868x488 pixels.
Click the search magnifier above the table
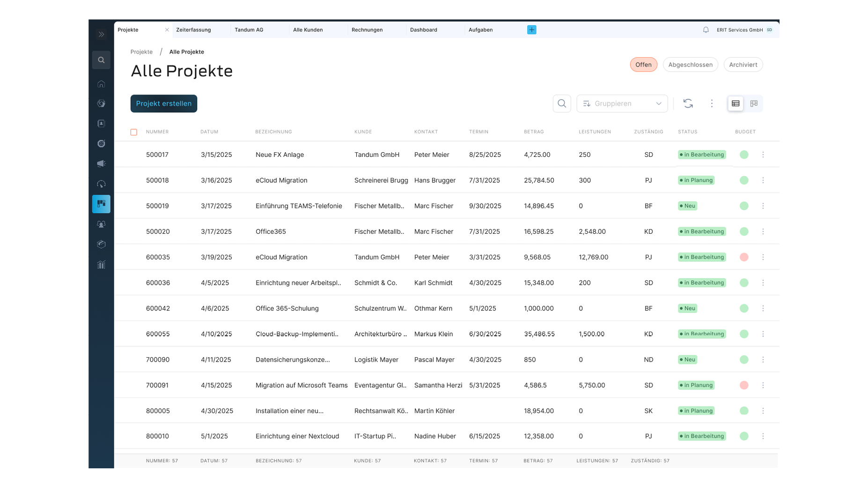click(562, 104)
